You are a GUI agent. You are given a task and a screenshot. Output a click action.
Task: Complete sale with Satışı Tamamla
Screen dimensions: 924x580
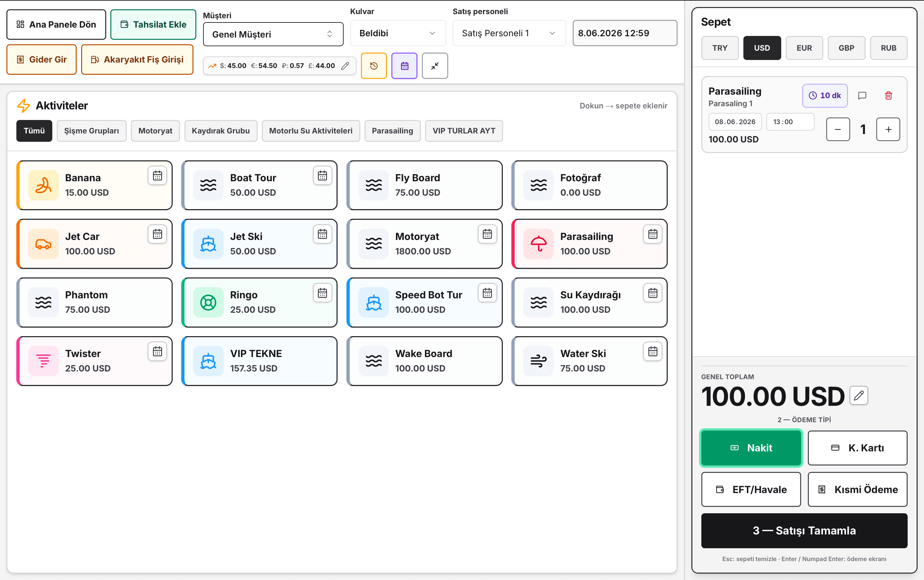804,531
